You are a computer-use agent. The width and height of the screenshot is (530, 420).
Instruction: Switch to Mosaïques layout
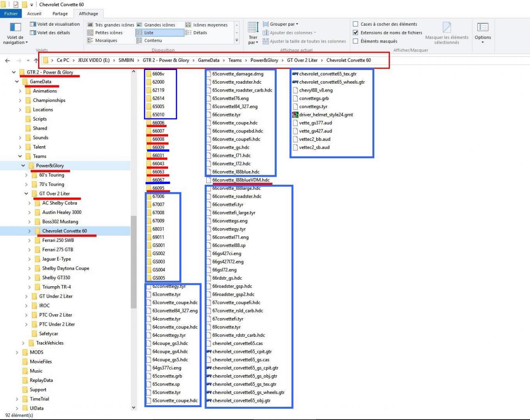102,41
